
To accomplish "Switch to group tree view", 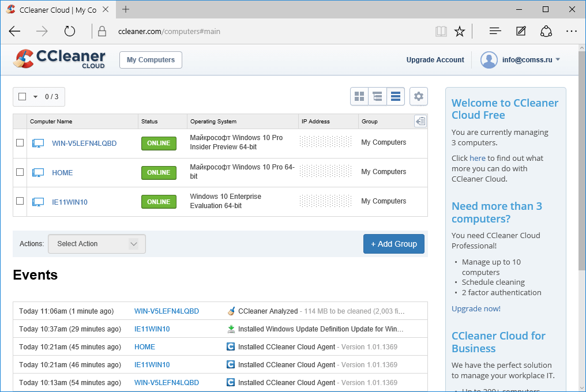I will pyautogui.click(x=377, y=96).
